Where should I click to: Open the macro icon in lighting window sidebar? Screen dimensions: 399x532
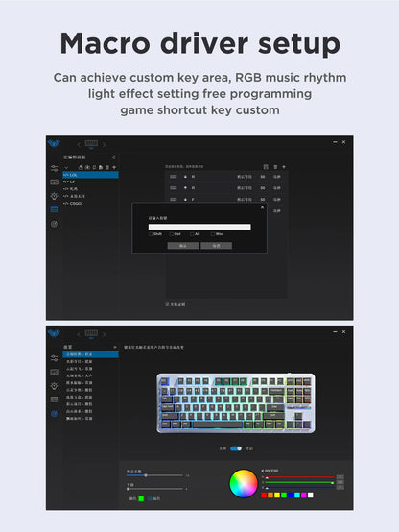coord(55,399)
